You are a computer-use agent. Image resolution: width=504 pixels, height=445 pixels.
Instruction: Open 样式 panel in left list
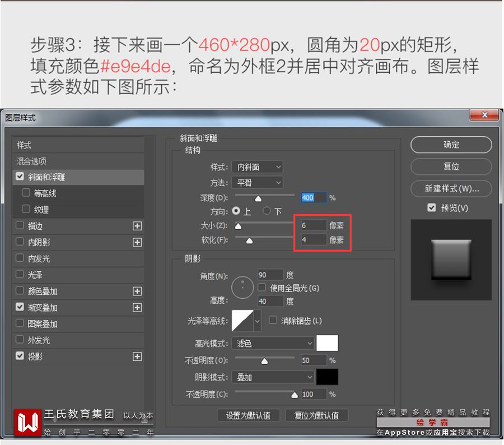78,145
